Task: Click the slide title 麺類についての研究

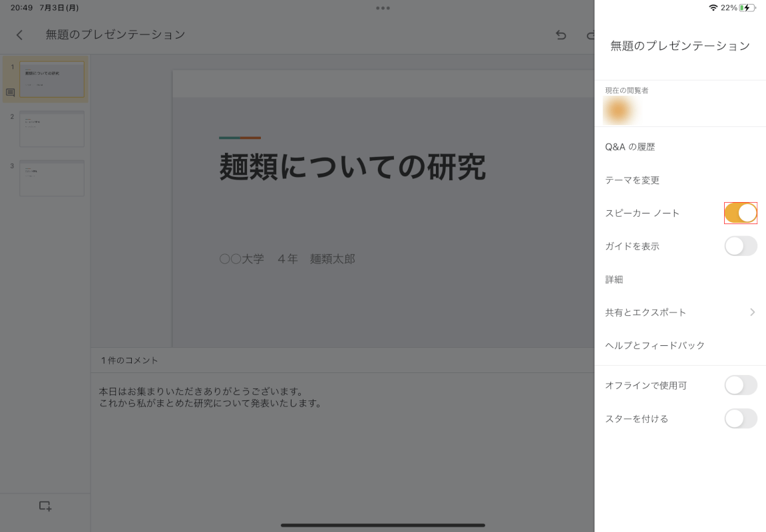Action: coord(352,166)
